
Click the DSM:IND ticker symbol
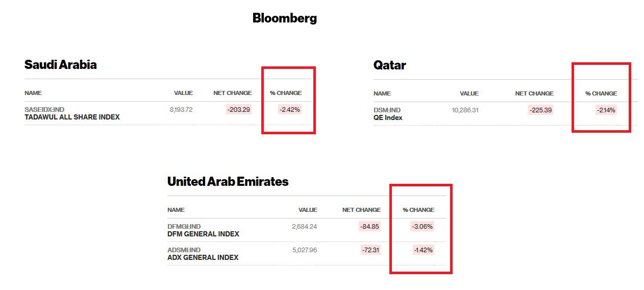[x=387, y=110]
